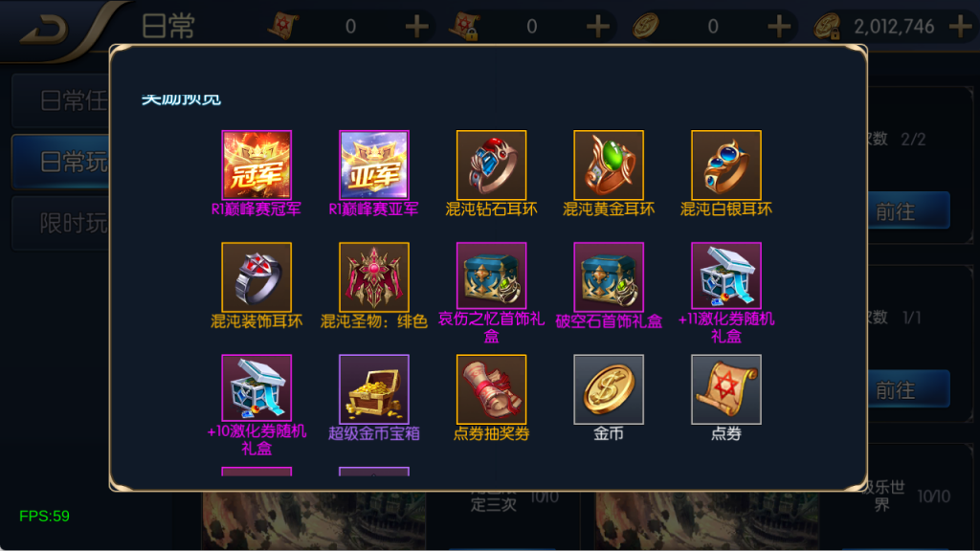Click the upper 前往 button
980x551 pixels.
coord(908,211)
